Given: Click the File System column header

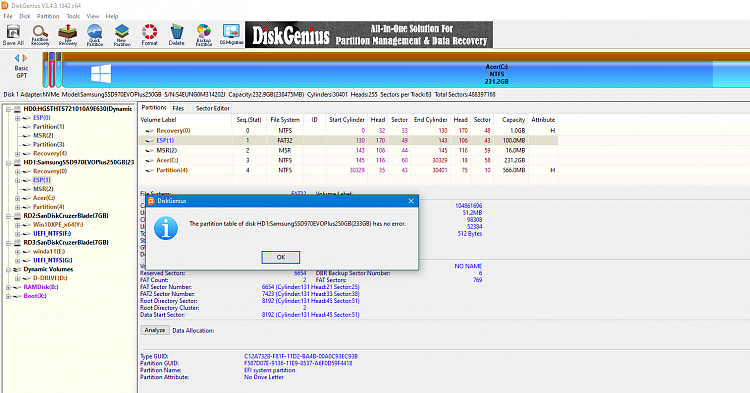Looking at the screenshot, I should (x=285, y=120).
